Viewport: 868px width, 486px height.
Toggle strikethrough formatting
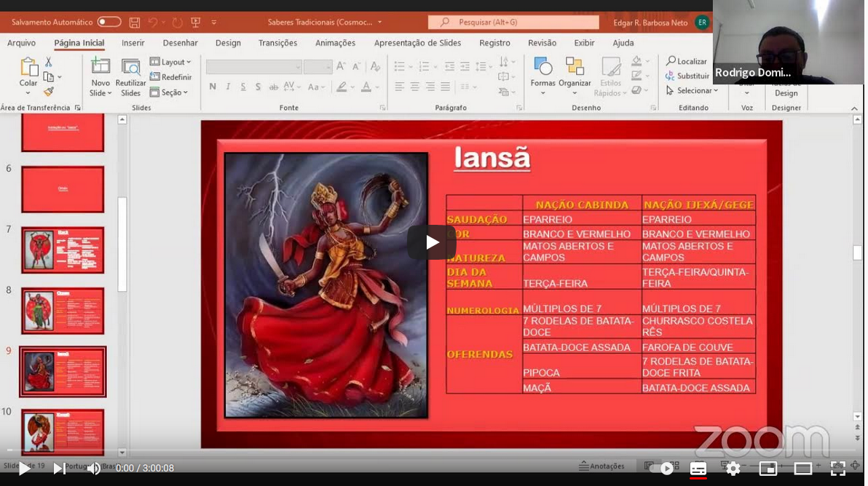click(x=274, y=87)
